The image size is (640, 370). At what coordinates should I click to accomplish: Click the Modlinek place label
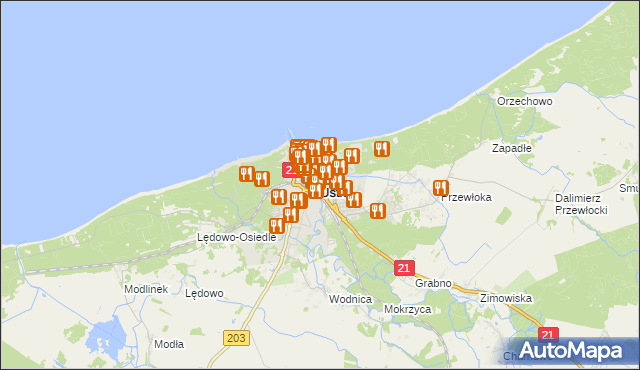(x=146, y=289)
